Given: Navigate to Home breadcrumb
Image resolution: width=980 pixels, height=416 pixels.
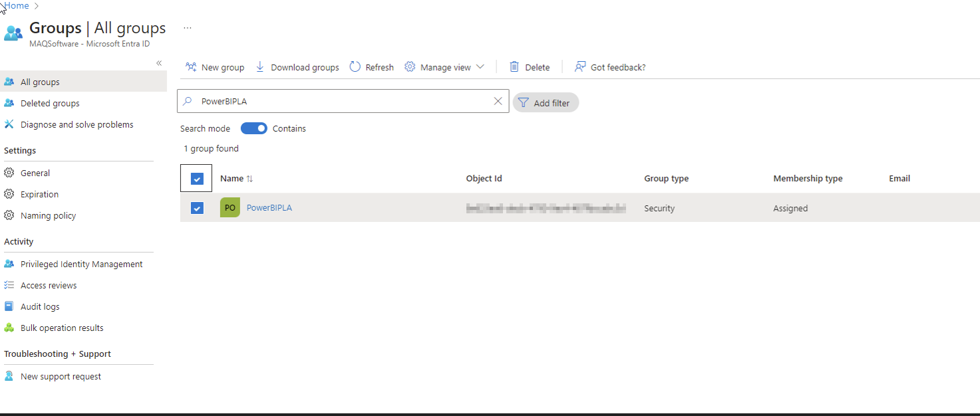Looking at the screenshot, I should (17, 6).
